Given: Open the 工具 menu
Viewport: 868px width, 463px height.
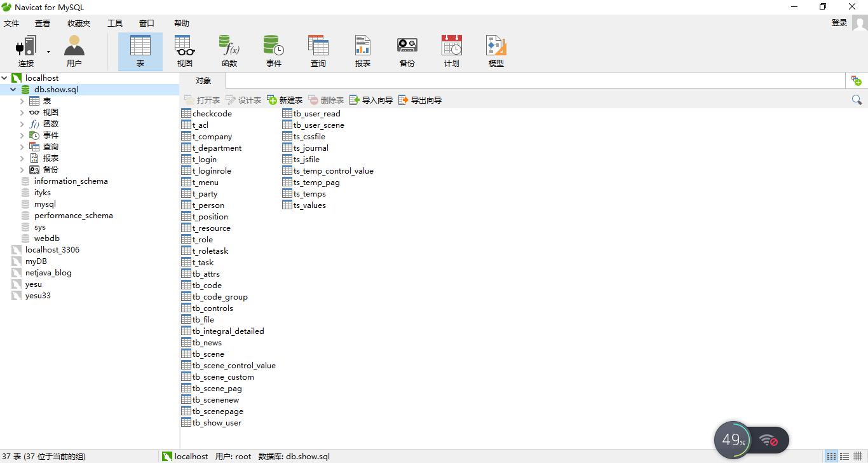Looking at the screenshot, I should tap(115, 24).
